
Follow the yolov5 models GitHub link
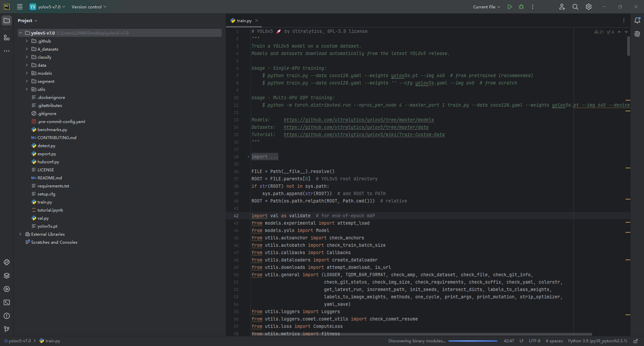[359, 120]
